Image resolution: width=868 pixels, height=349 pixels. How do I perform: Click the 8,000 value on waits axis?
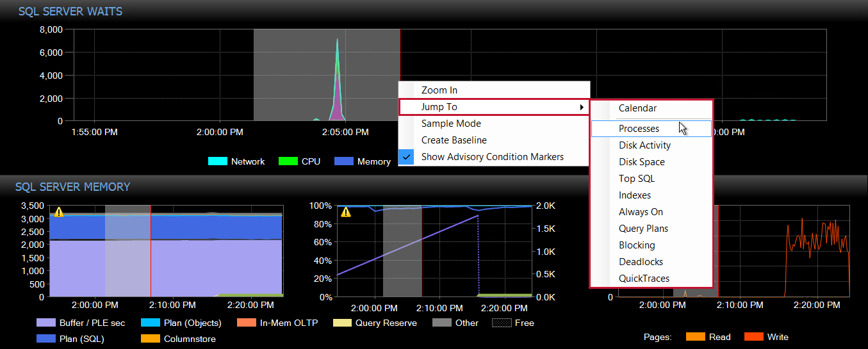51,29
